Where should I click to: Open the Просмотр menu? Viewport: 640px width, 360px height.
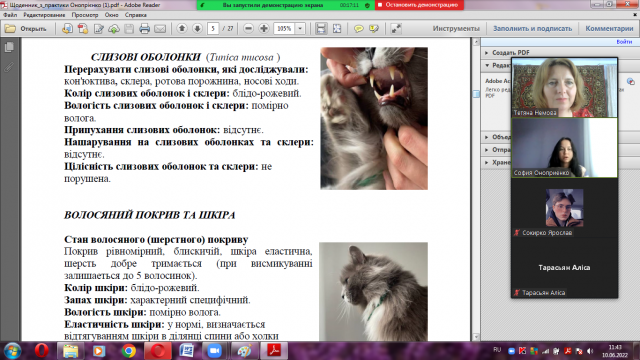click(x=85, y=15)
